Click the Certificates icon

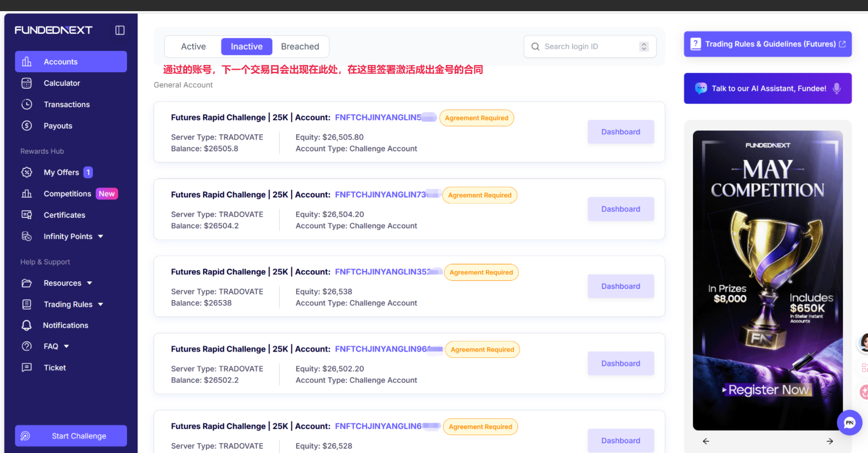27,215
